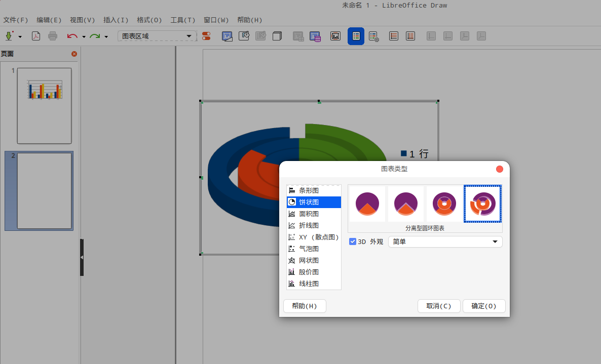Toggle the legend on/off toolbar button
Image resolution: width=601 pixels, height=364 pixels.
(356, 36)
